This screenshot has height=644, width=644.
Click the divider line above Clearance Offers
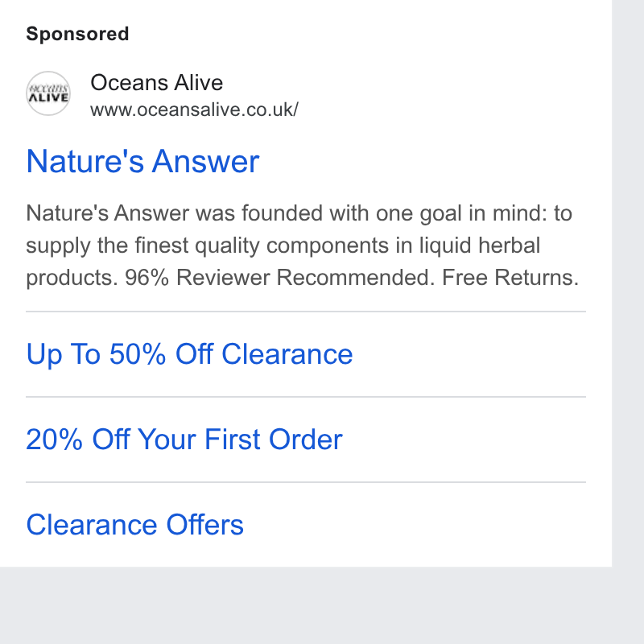point(306,482)
